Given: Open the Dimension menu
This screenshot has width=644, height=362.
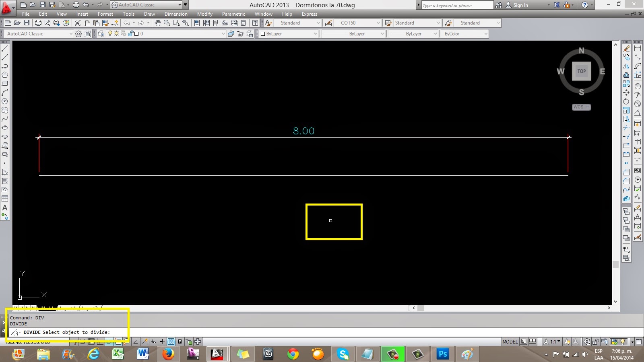Looking at the screenshot, I should [x=176, y=14].
